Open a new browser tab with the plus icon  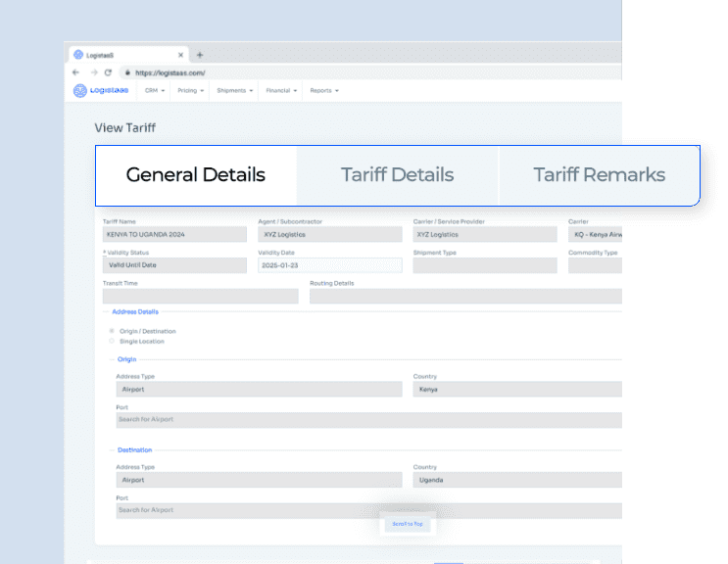[x=200, y=55]
